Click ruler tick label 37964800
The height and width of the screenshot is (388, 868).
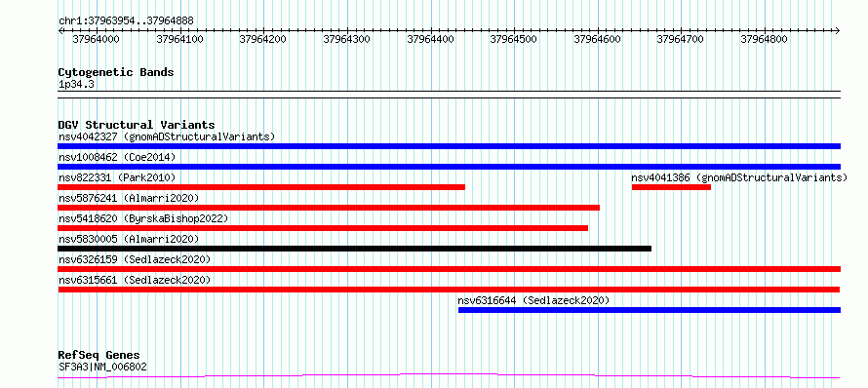764,39
